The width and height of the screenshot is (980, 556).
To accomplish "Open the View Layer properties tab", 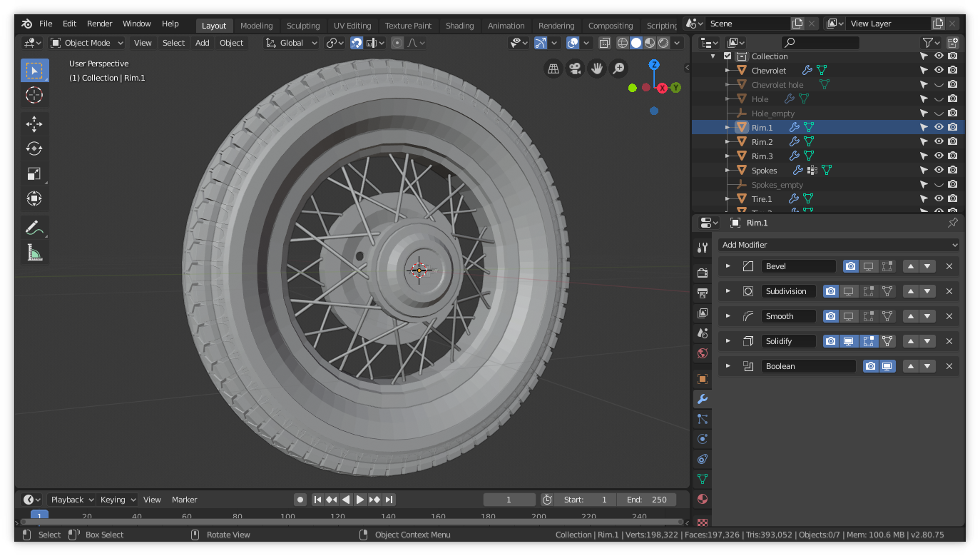I will tap(702, 313).
